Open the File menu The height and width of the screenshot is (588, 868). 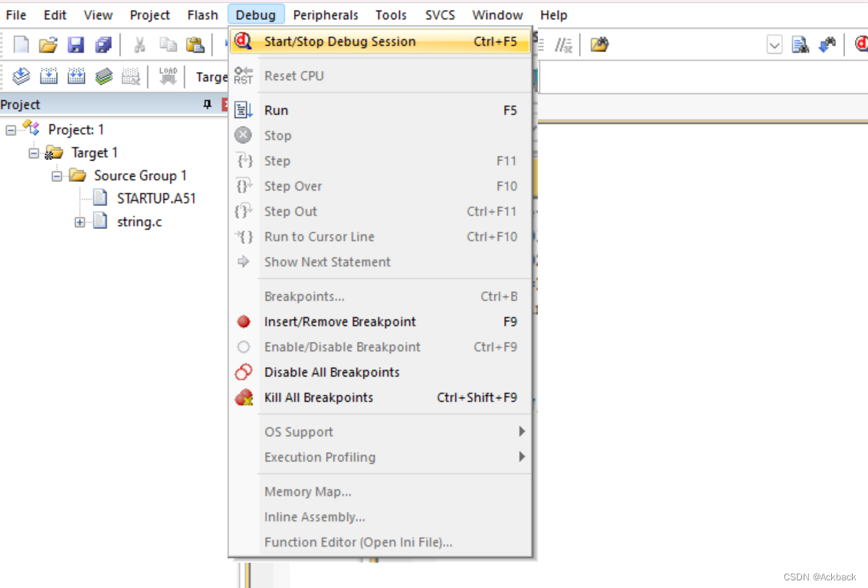pos(16,15)
